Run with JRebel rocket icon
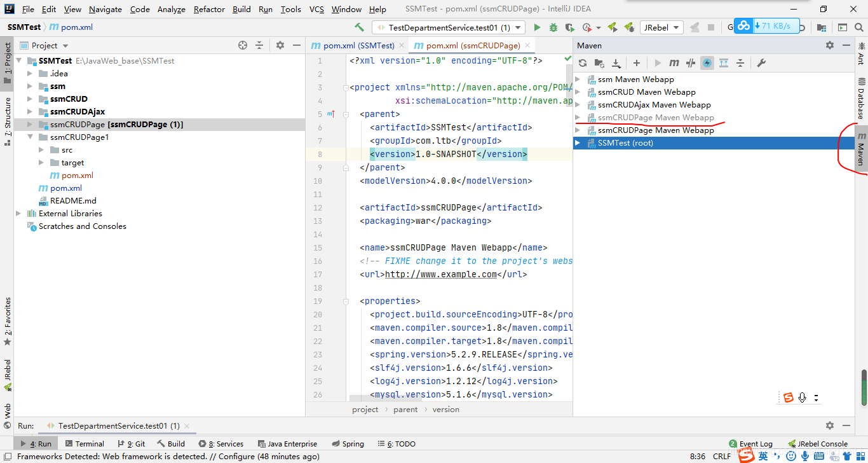This screenshot has height=463, width=868. (x=613, y=27)
